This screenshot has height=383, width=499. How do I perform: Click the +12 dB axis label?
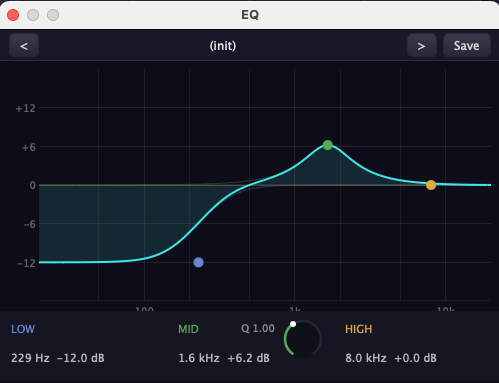[x=26, y=108]
